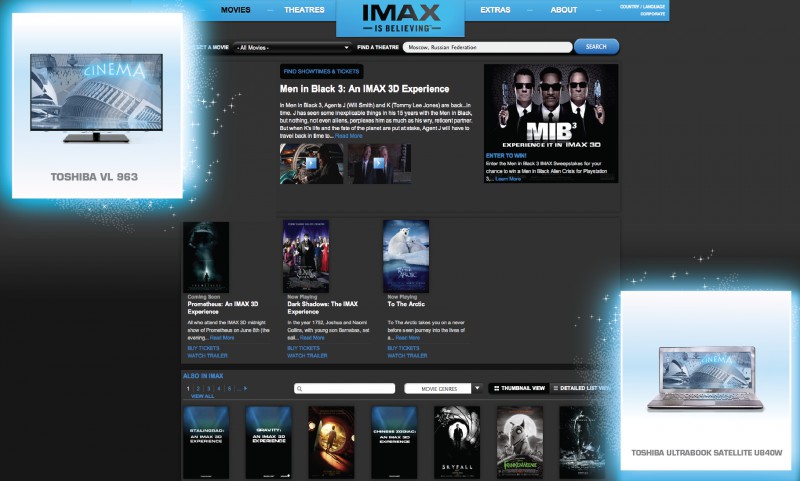The width and height of the screenshot is (800, 481).
Task: Click Find Showtimes & Tickets button
Action: click(x=321, y=71)
